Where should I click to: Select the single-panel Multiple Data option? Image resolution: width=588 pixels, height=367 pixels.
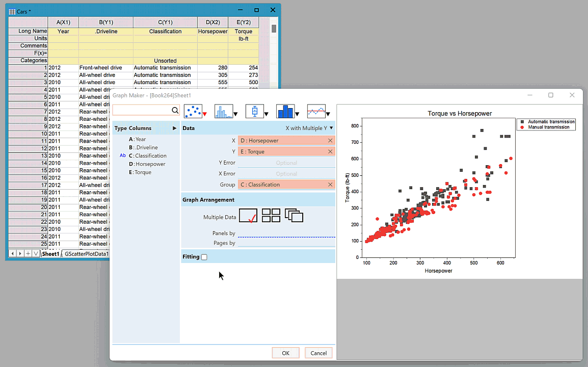[x=248, y=215]
